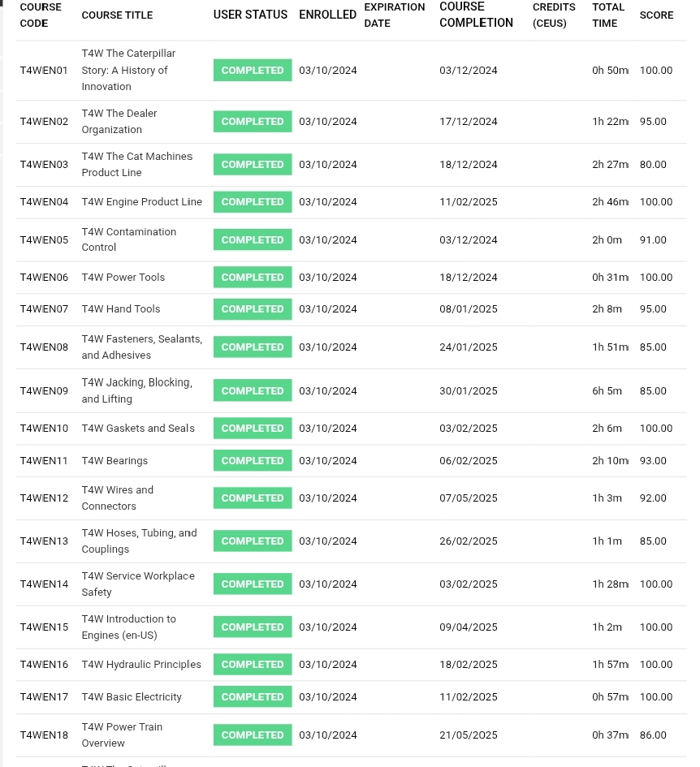Select course code T4WEN08

click(44, 347)
